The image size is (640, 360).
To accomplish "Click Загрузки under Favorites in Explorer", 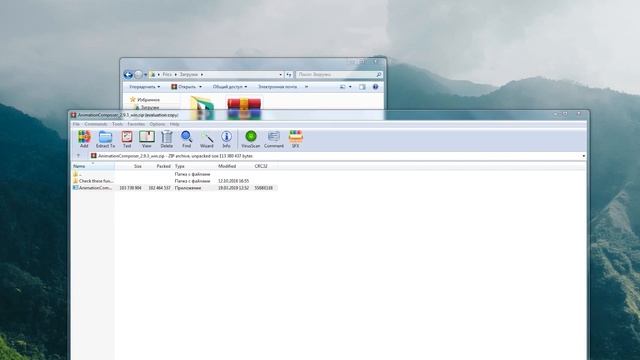I will pyautogui.click(x=147, y=107).
